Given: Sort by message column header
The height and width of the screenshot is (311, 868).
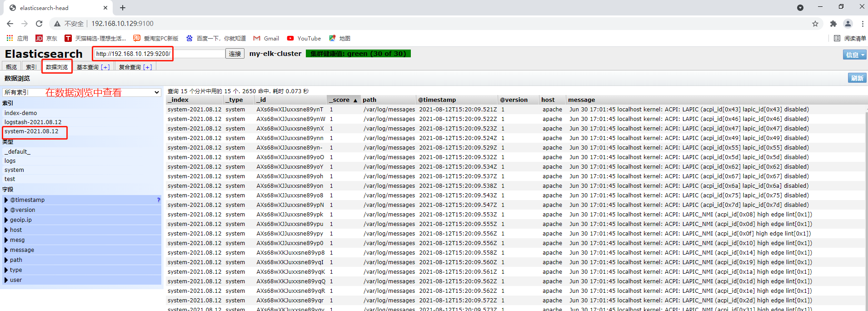Looking at the screenshot, I should coord(716,100).
